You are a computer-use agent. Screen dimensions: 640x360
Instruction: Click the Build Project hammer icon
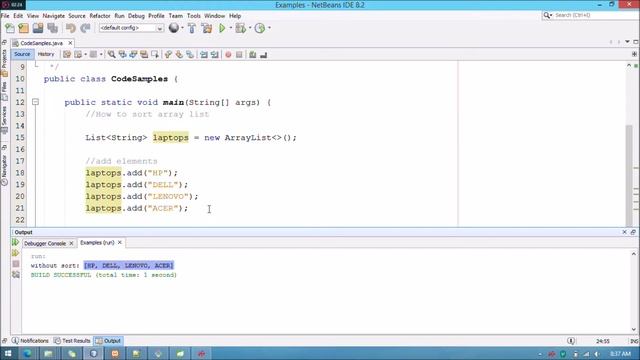point(192,28)
